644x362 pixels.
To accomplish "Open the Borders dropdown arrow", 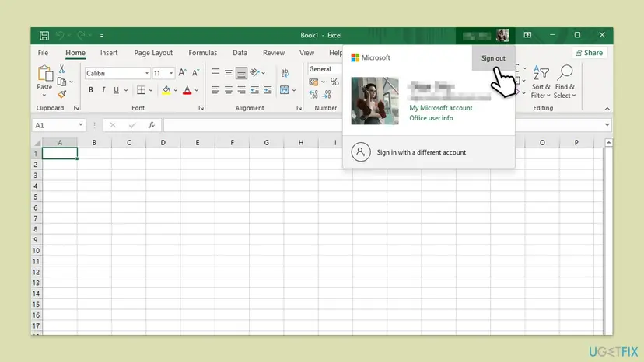I will pyautogui.click(x=151, y=90).
